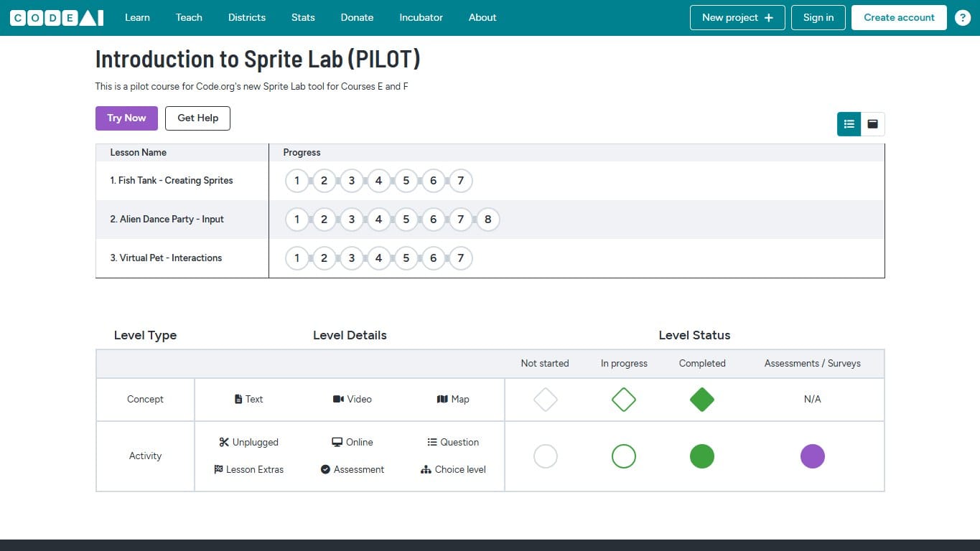Image resolution: width=980 pixels, height=551 pixels.
Task: Switch to detailed list view icon
Action: (849, 124)
